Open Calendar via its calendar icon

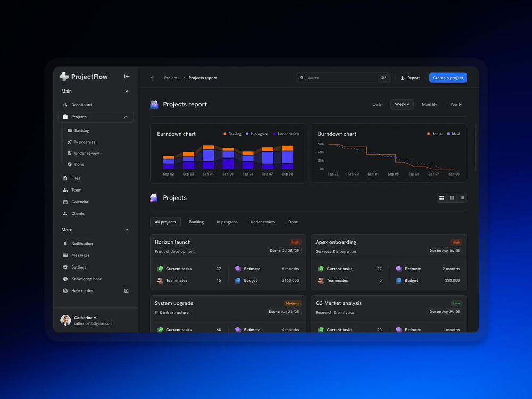[x=65, y=202]
